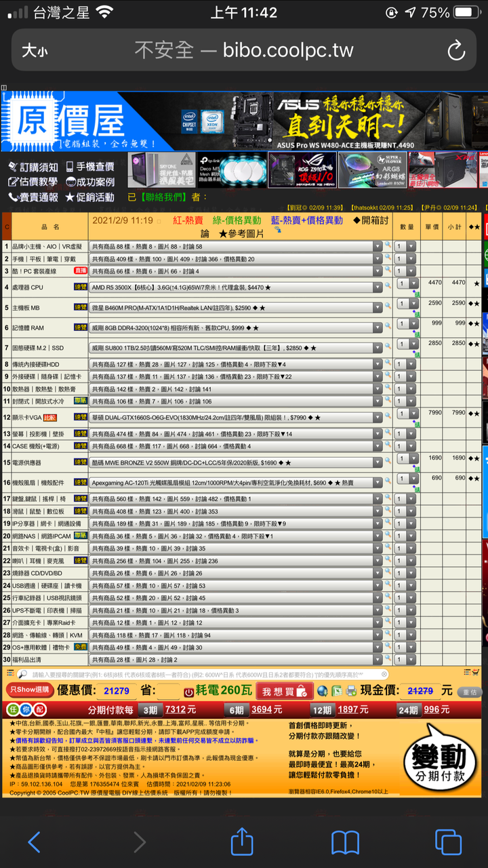Open 成功案例 menu link
Screen dimensions: 488x868
coord(89,182)
